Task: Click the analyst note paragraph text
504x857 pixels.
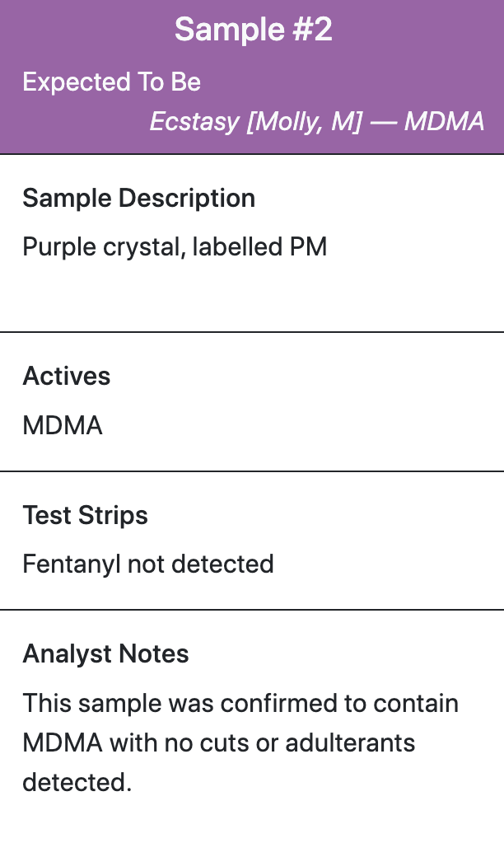Action: 240,742
